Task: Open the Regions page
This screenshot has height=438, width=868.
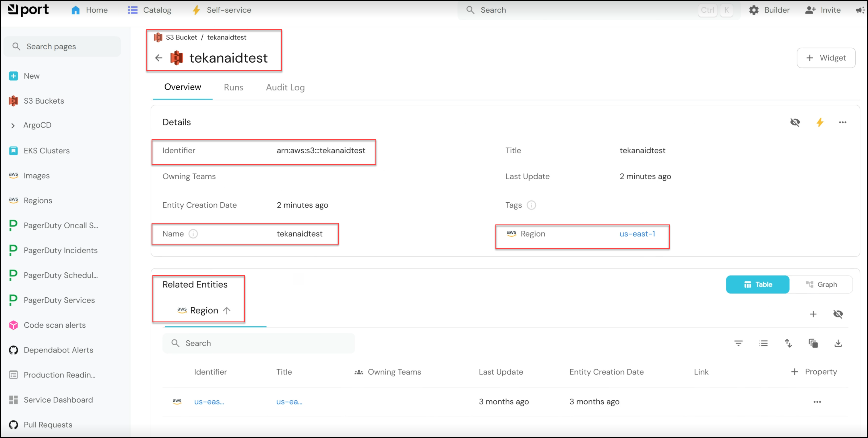Action: [x=31, y=200]
